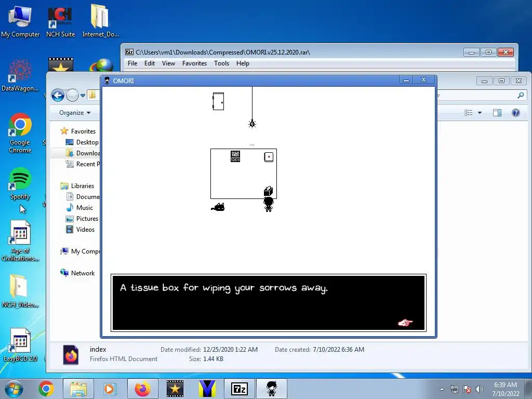Open View menu in 7-Zip window
Image resolution: width=532 pixels, height=399 pixels.
[168, 63]
